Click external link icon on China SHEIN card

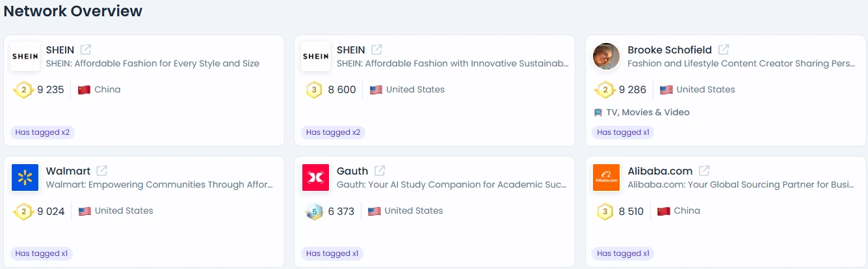[86, 50]
